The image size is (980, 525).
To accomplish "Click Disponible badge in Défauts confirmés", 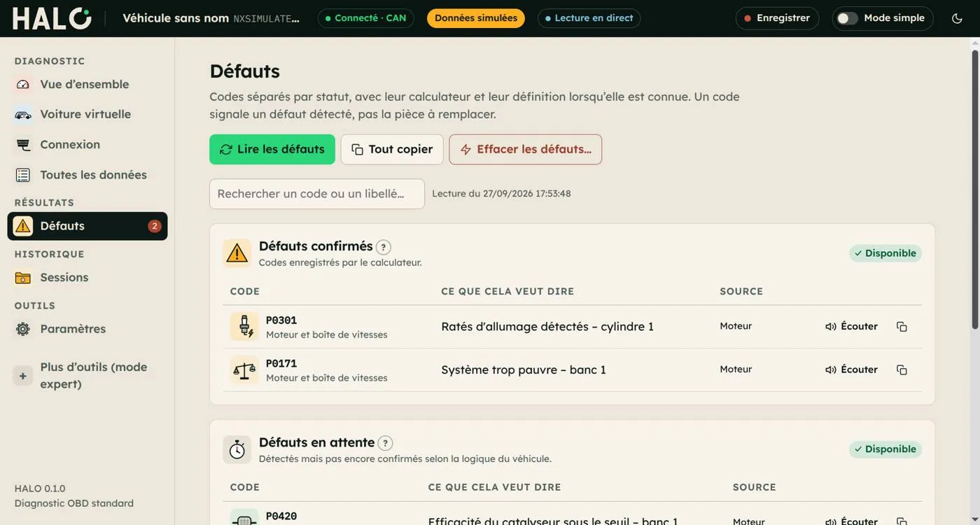I will 885,253.
